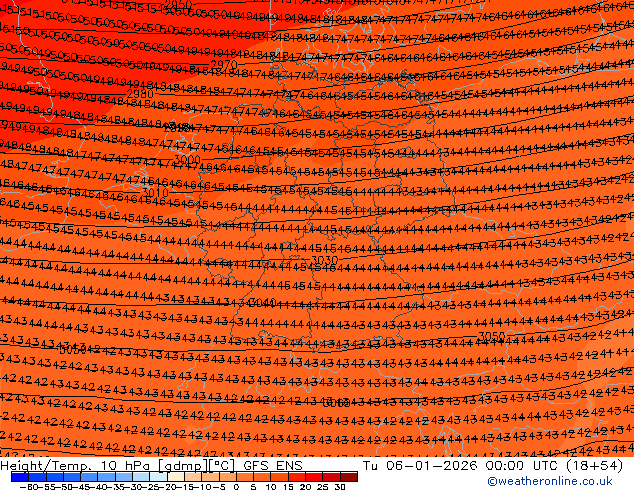Screen dimensions: 634x490
Task: Select the dark maroon legend swatch
Action: click(x=349, y=477)
